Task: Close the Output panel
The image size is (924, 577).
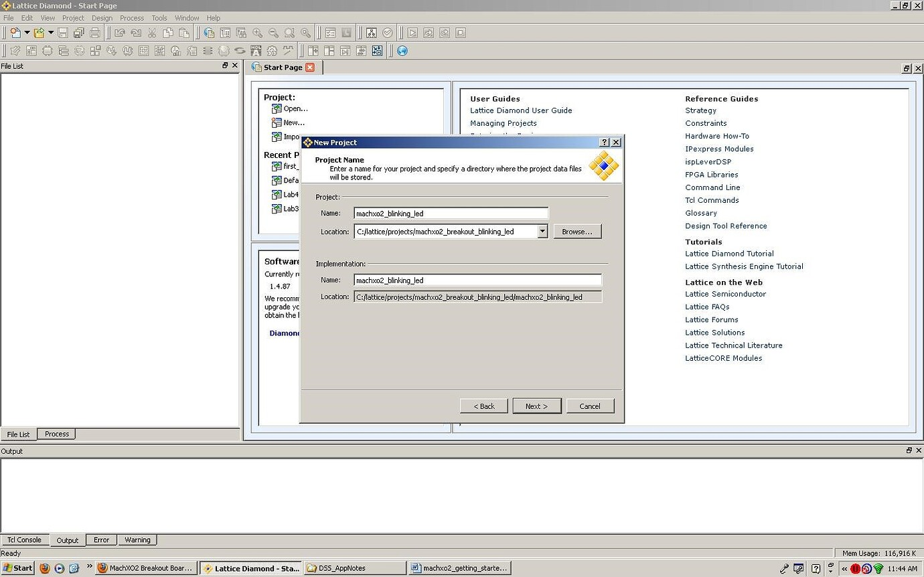Action: coord(918,450)
